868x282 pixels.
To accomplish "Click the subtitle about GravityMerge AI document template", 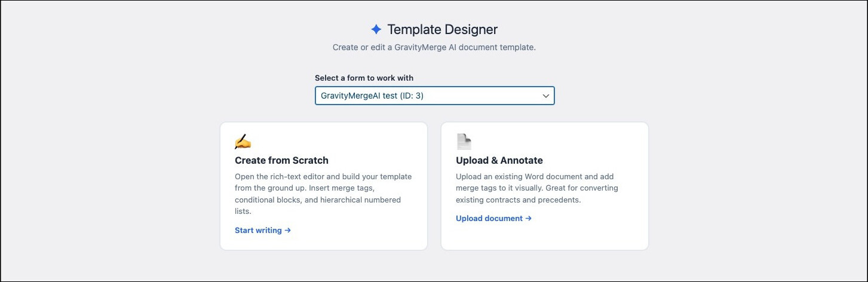I will 434,47.
